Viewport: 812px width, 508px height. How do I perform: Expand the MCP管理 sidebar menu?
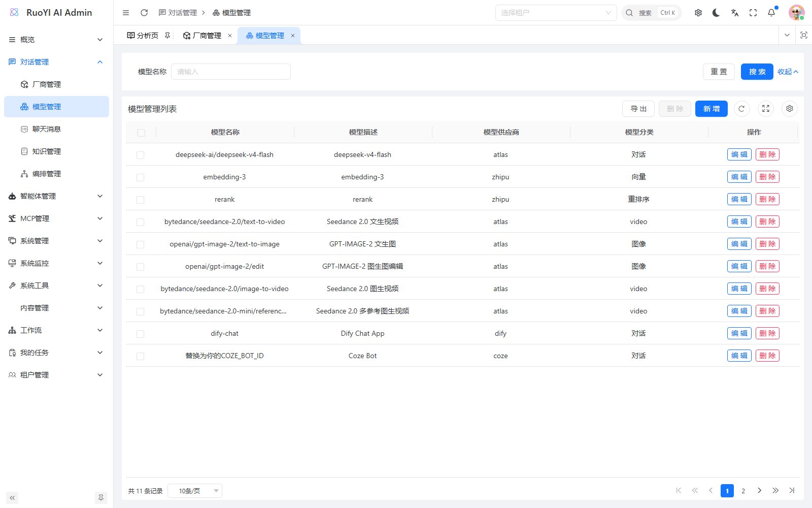(x=56, y=218)
